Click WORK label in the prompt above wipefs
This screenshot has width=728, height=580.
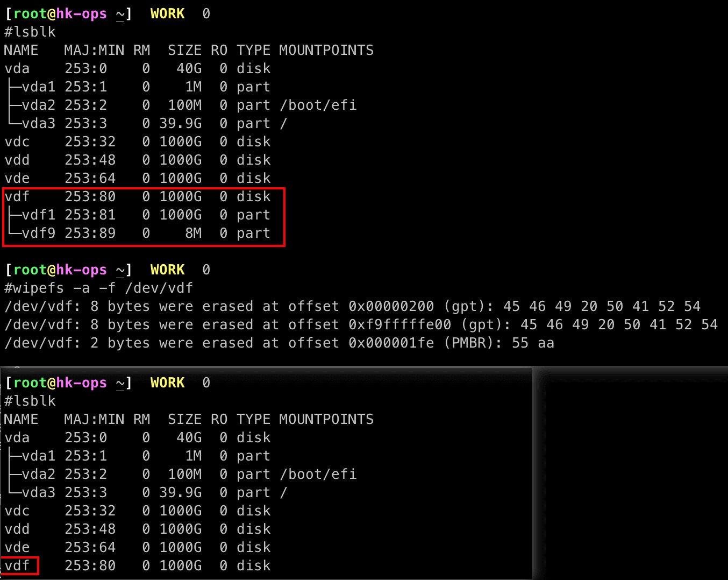pyautogui.click(x=167, y=270)
